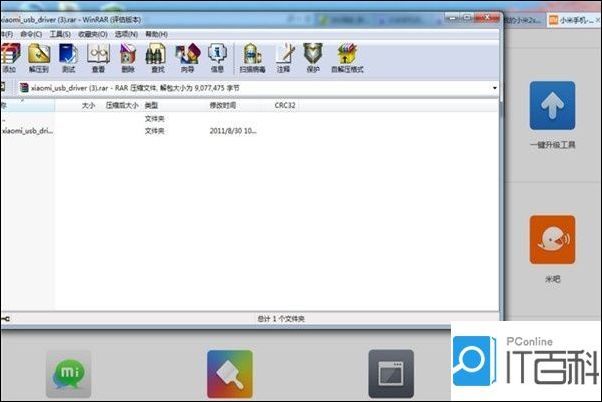Image resolution: width=602 pixels, height=402 pixels.
Task: Click the Virus Scan (扫描病毒) icon
Action: click(252, 58)
